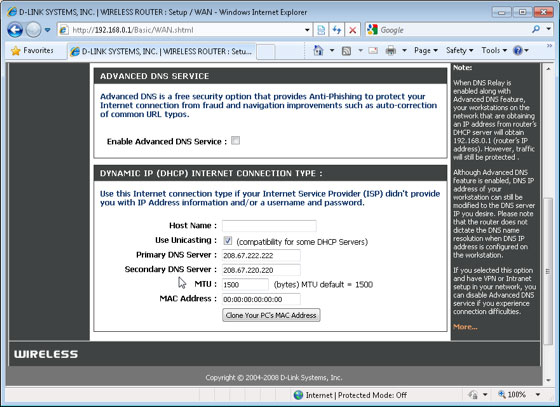Click the RSS Feeds icon
This screenshot has height=407, width=560.
click(x=346, y=51)
